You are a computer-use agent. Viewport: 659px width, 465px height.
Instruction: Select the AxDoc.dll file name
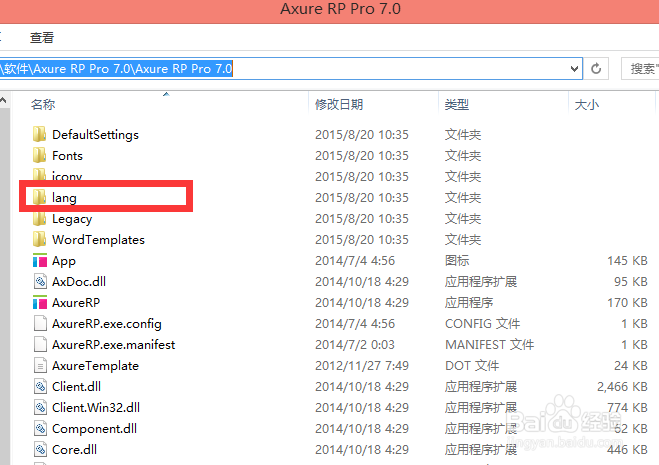click(79, 282)
